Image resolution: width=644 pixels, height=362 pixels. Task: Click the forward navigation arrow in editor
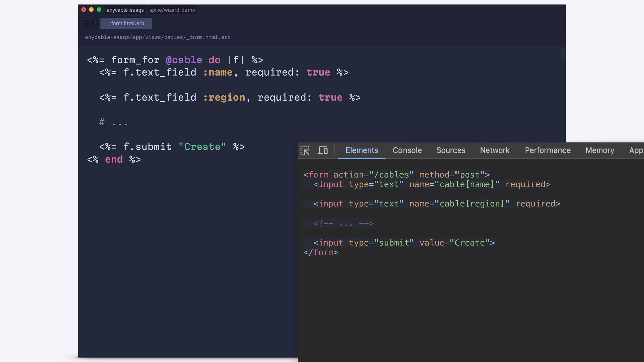pyautogui.click(x=94, y=23)
